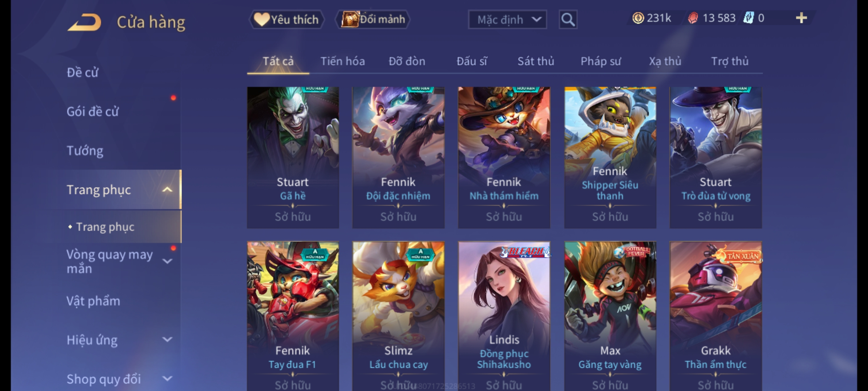Switch to the Pháp sư tab
868x391 pixels.
pyautogui.click(x=600, y=61)
